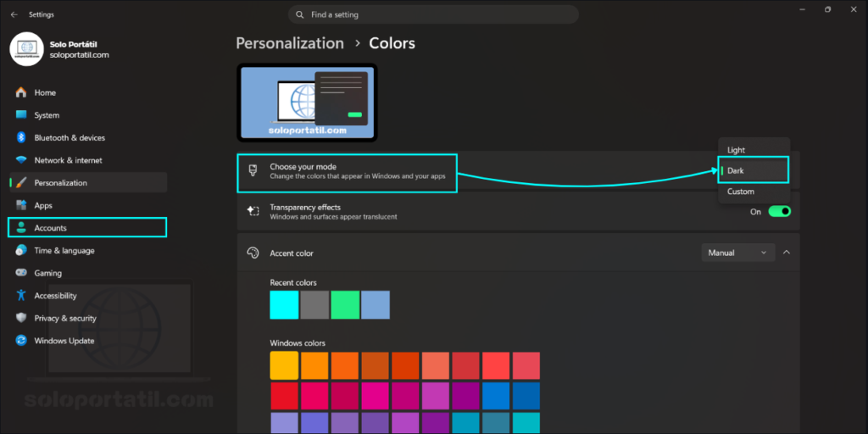Screen dimensions: 868x434
Task: Click the Gaming controller icon
Action: pyautogui.click(x=21, y=273)
